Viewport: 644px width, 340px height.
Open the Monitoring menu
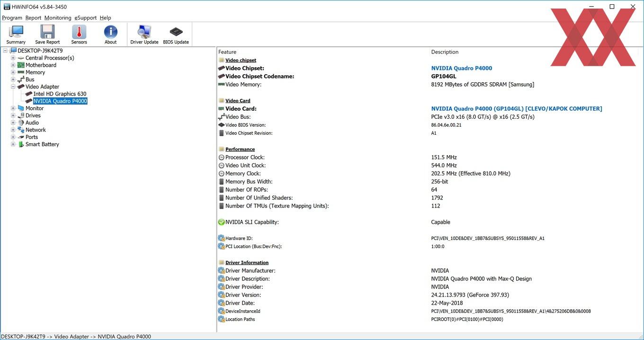[58, 18]
